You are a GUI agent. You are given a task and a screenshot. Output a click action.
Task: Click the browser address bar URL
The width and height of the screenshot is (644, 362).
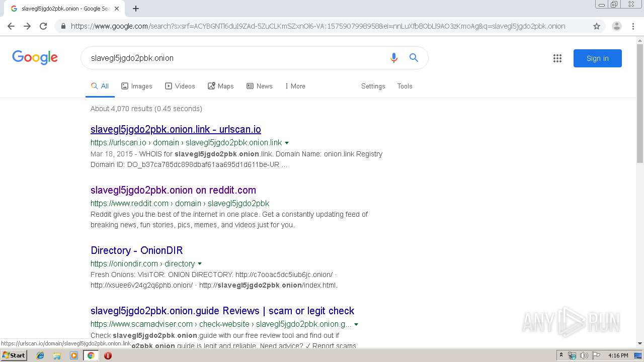[x=318, y=26]
